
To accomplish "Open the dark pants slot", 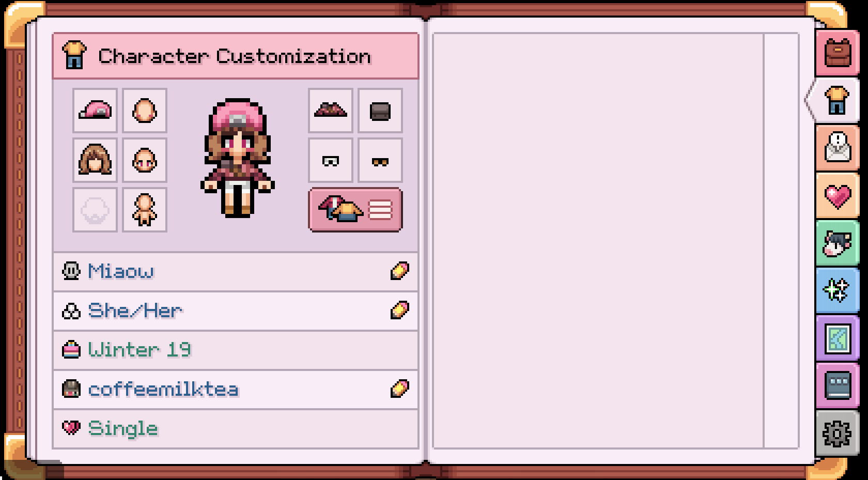I will tap(380, 111).
